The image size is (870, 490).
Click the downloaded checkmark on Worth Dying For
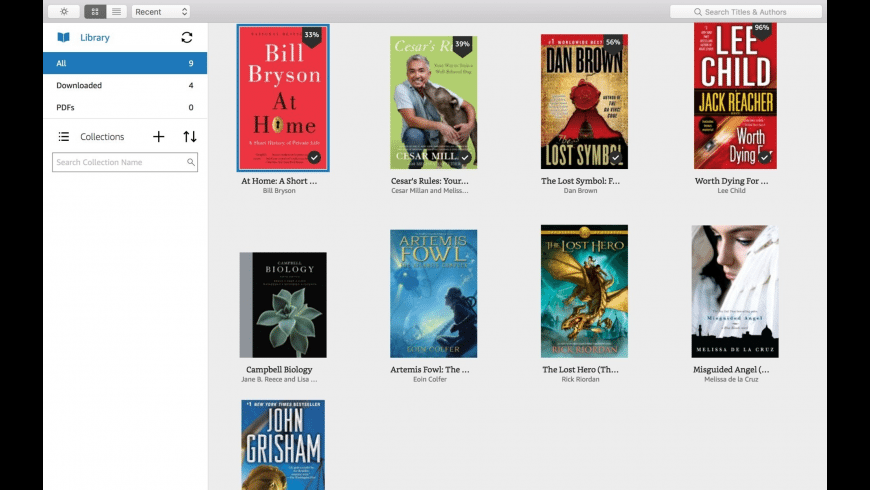765,158
